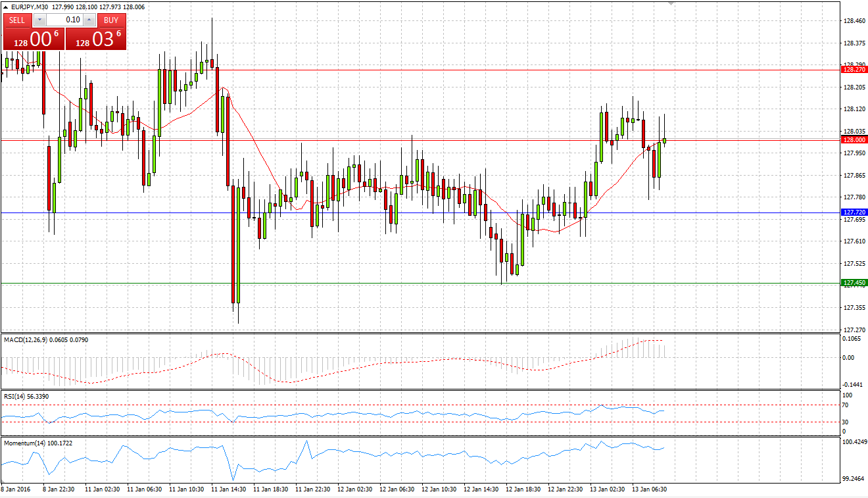The height and width of the screenshot is (498, 868).
Task: Click the 128.460 price scale value
Action: tap(854, 21)
